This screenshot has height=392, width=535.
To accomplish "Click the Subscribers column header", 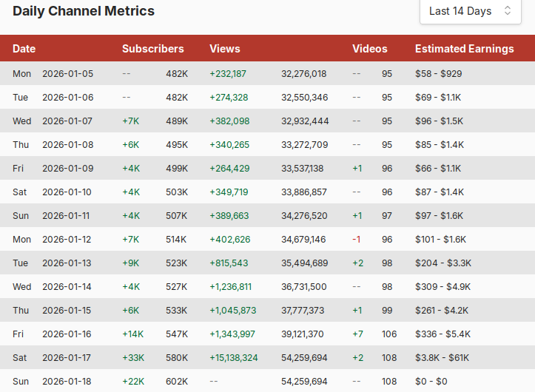I will coord(153,49).
